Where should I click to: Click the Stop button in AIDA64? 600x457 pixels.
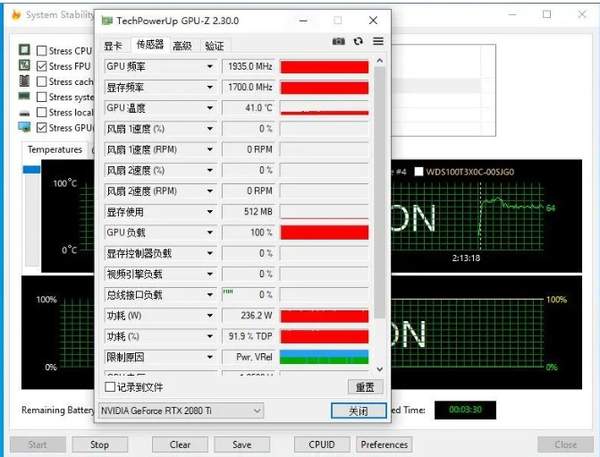pos(99,444)
